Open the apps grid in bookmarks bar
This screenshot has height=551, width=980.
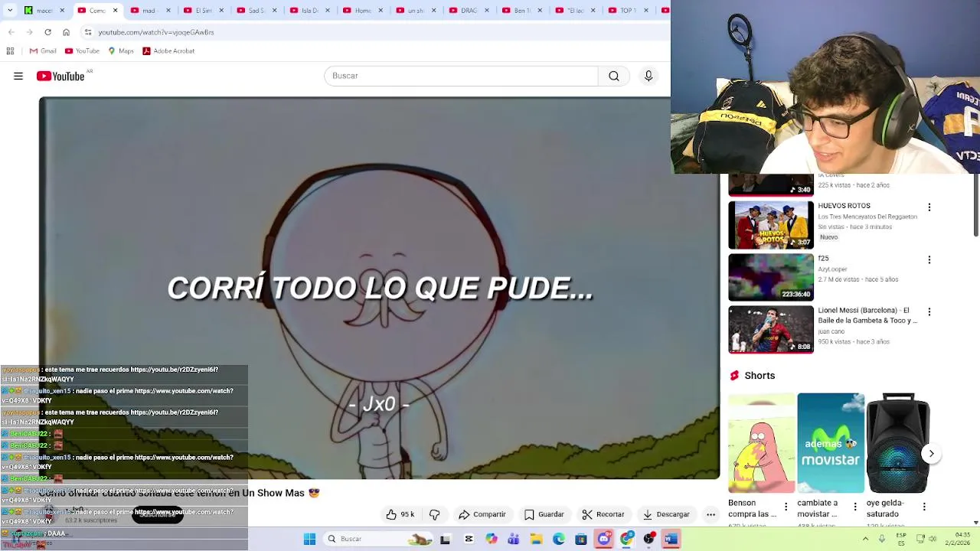(10, 51)
